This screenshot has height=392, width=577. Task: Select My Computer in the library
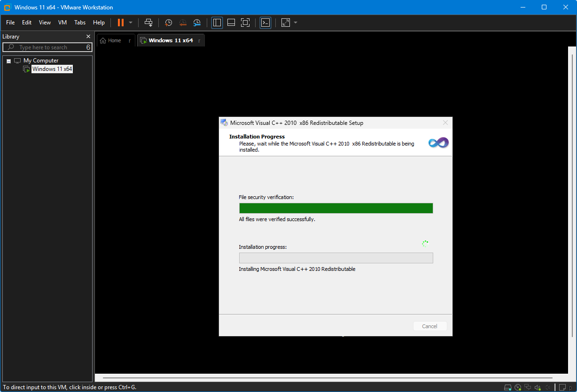[x=41, y=61]
